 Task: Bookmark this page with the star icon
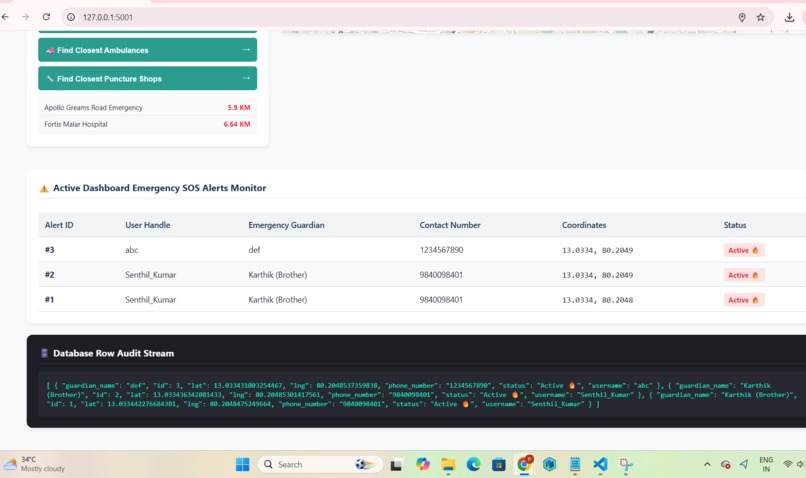coord(761,17)
